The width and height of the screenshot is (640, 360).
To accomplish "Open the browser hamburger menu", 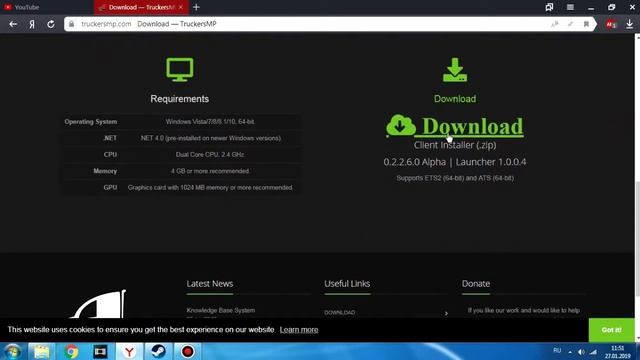I will pyautogui.click(x=570, y=7).
